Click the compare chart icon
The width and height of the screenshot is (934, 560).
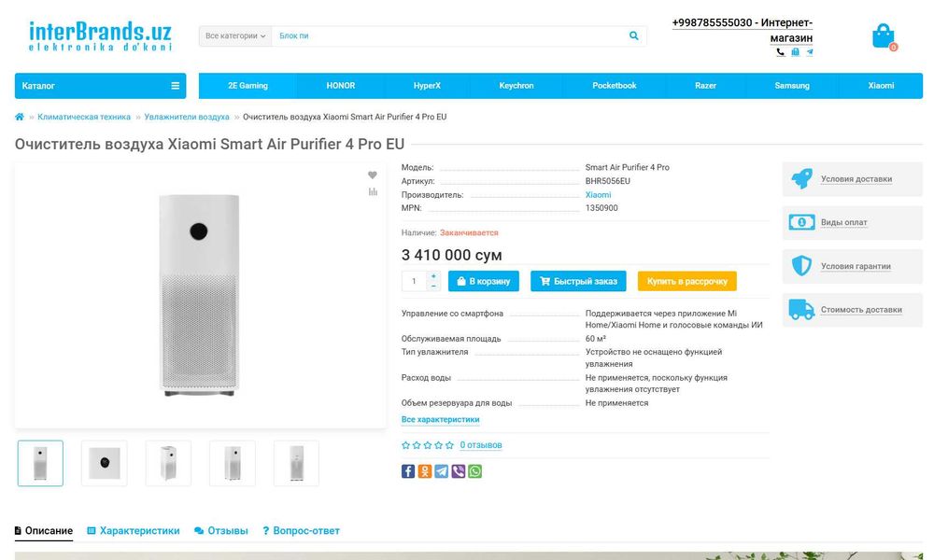[372, 192]
